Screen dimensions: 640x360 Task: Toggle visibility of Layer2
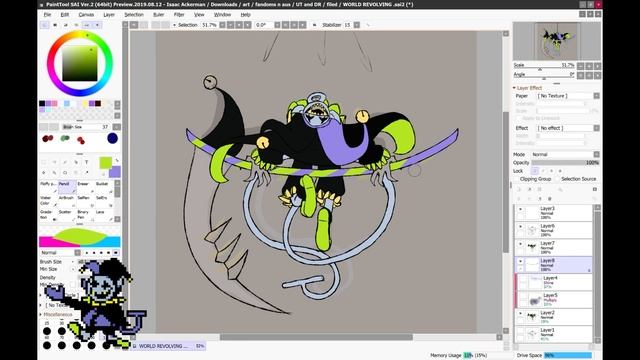520,313
